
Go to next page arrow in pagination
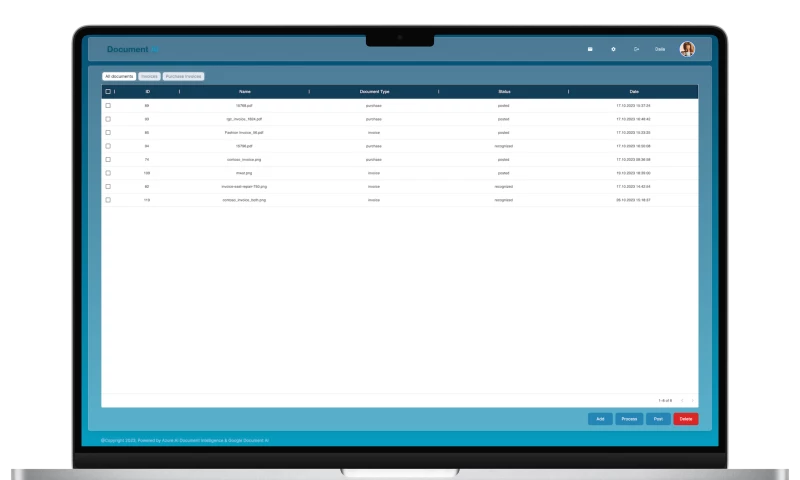coord(692,400)
